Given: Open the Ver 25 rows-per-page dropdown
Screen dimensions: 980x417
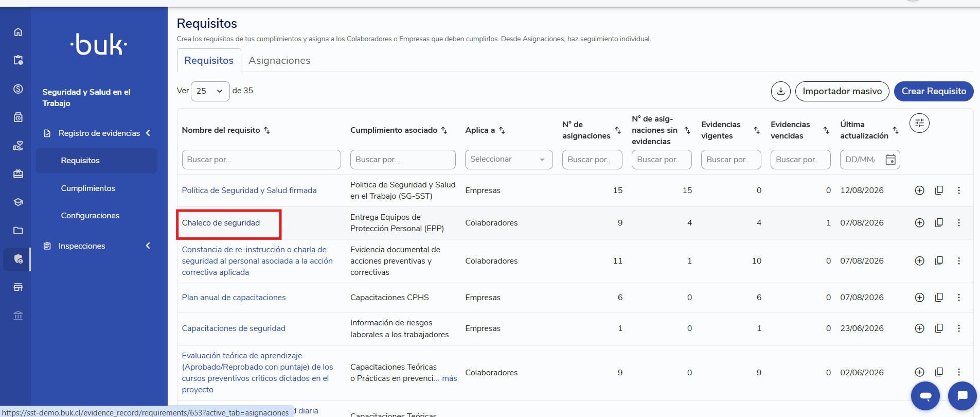Looking at the screenshot, I should 210,91.
